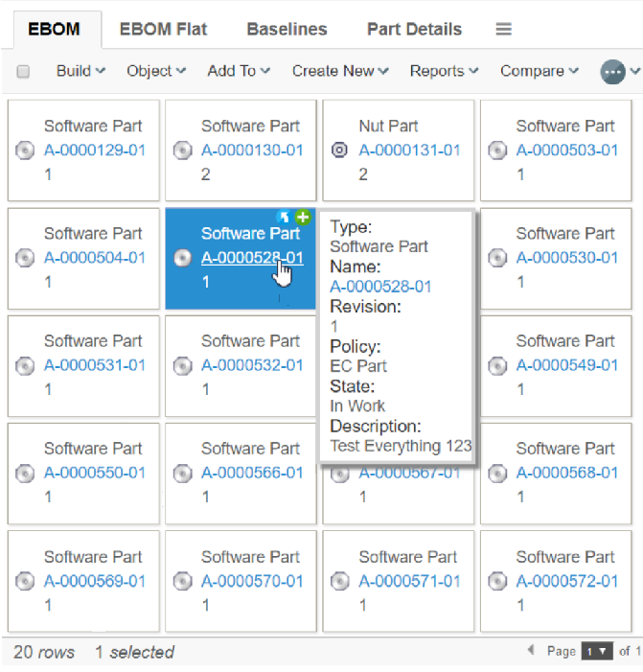Click the round ellipsis more-actions icon

[612, 72]
